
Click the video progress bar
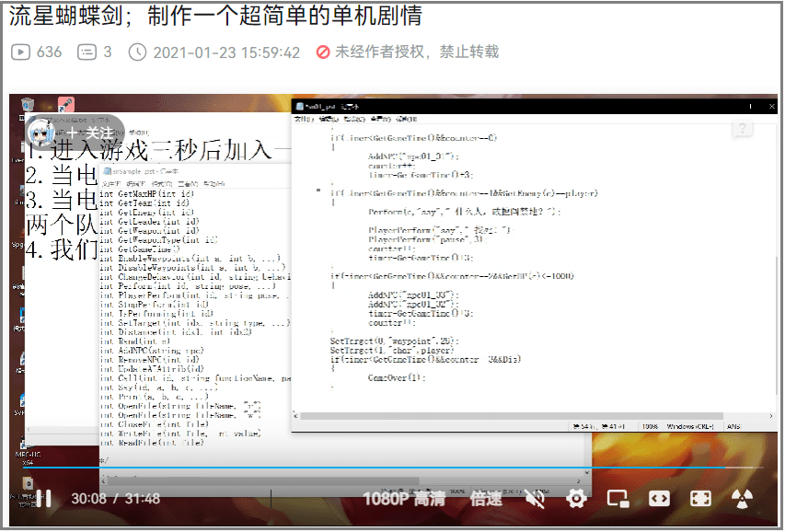coord(368,468)
